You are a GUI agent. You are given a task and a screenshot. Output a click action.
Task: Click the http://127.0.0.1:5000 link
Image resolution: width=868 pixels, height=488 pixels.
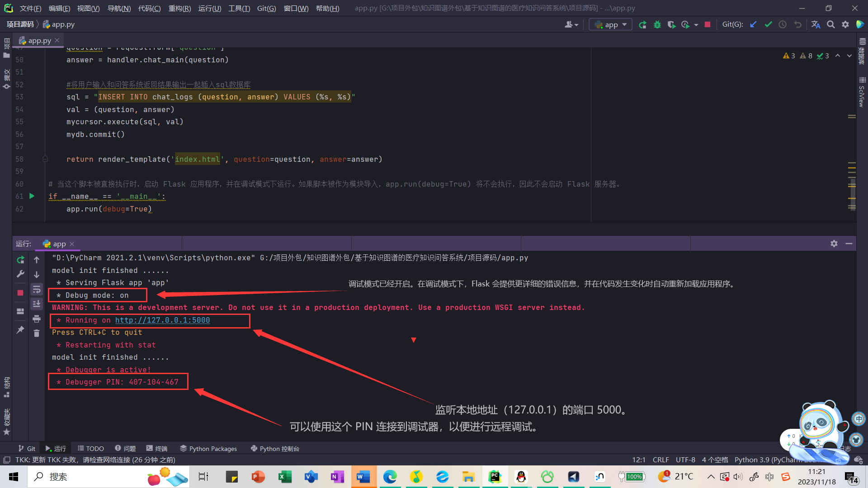point(162,320)
